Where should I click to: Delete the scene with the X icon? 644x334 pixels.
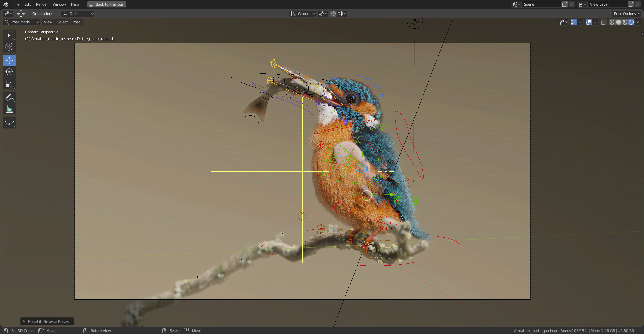[x=572, y=4]
